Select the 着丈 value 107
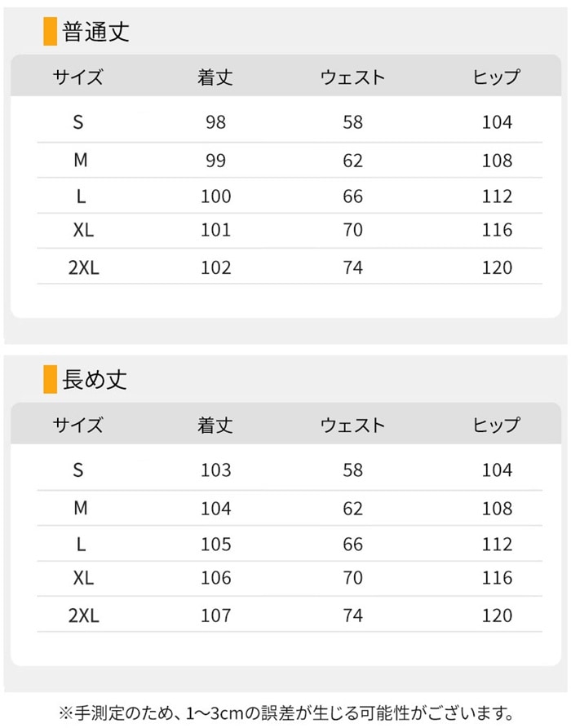The image size is (571, 728). click(x=215, y=615)
